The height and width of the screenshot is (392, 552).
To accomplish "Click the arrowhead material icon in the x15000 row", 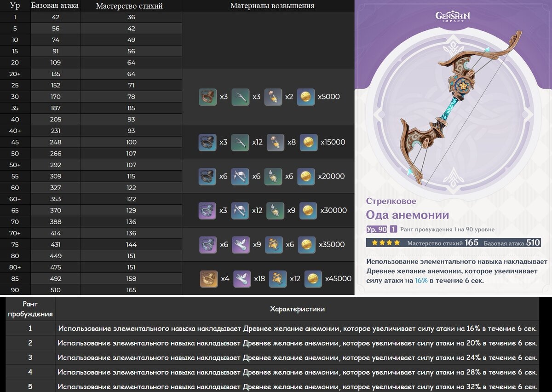I will pyautogui.click(x=240, y=143).
